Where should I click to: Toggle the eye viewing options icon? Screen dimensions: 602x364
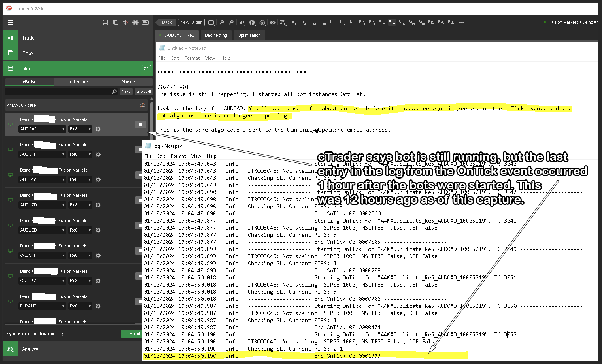[272, 23]
